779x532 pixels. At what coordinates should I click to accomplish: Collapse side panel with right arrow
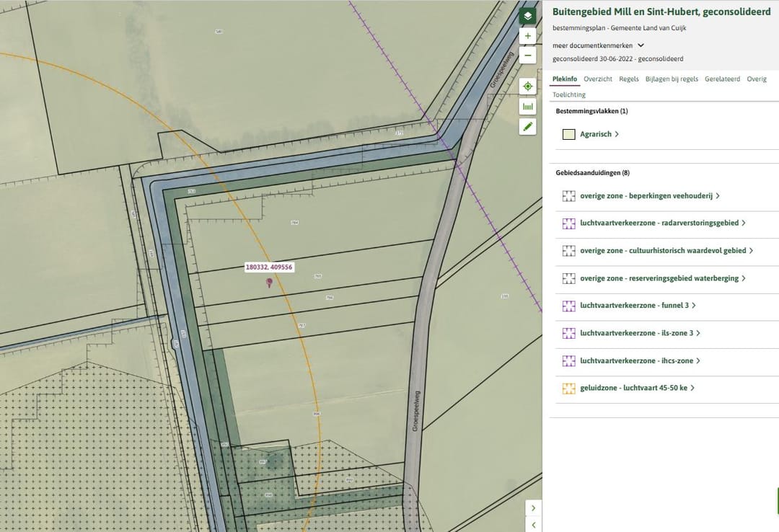click(x=533, y=508)
